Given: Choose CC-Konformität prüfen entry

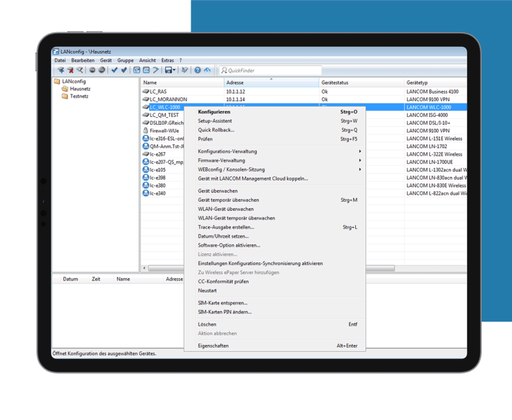Looking at the screenshot, I should [275, 282].
